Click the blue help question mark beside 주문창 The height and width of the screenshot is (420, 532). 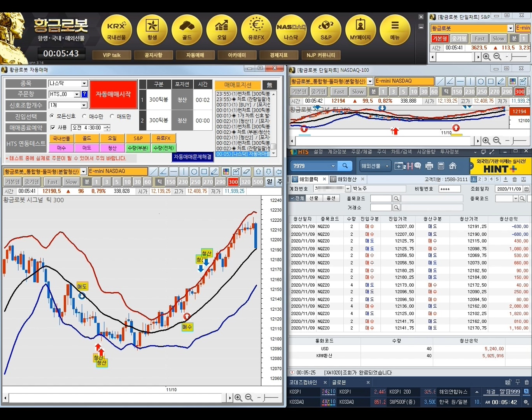(x=84, y=94)
